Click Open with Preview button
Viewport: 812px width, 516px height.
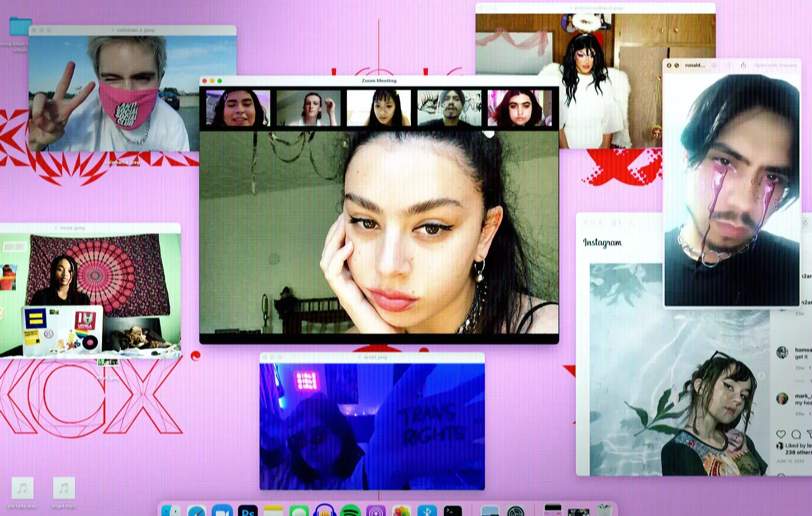[775, 65]
